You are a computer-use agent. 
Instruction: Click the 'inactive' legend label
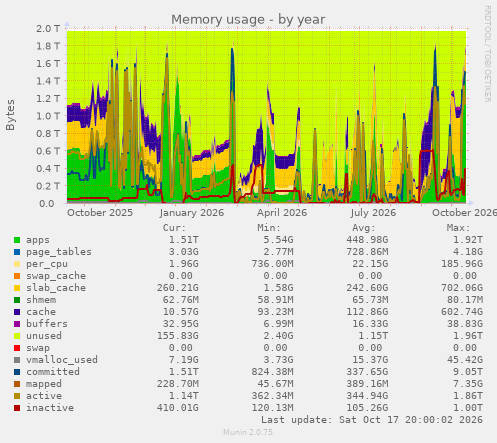[50, 408]
